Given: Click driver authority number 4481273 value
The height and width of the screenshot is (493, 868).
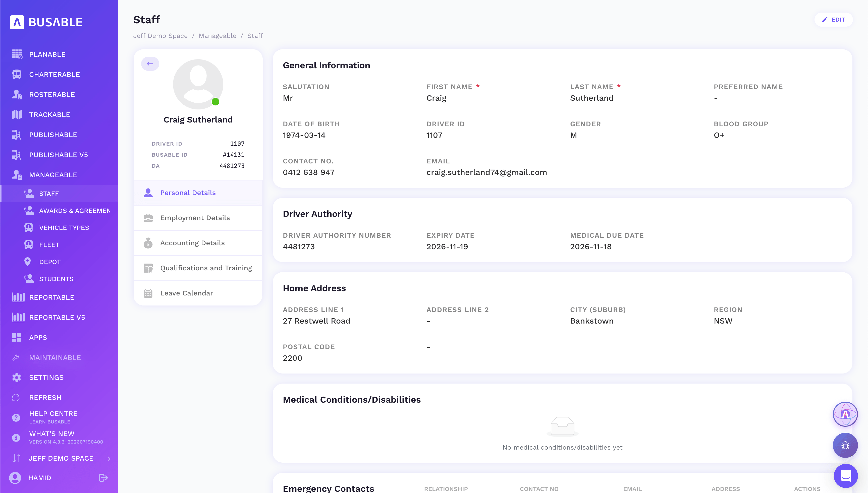Looking at the screenshot, I should point(299,247).
